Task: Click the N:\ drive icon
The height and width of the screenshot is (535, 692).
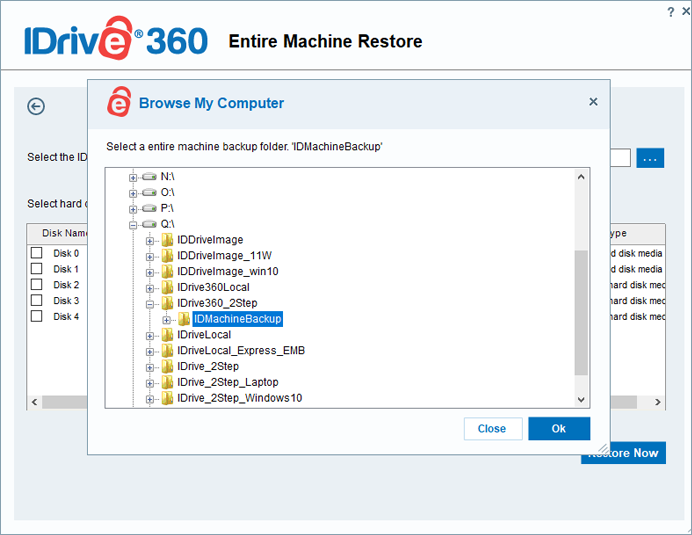Action: pos(150,176)
